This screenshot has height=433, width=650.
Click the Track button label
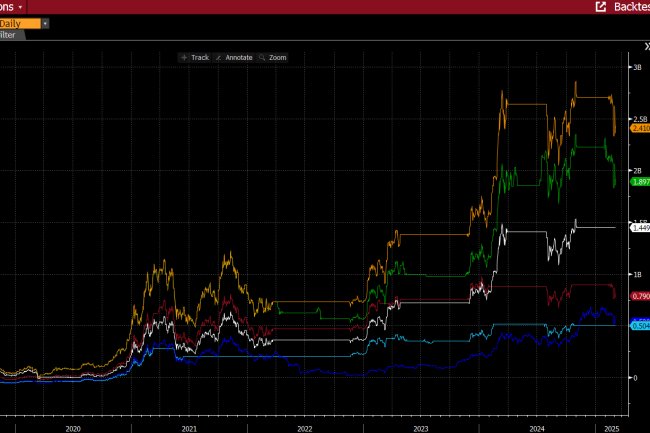click(200, 58)
